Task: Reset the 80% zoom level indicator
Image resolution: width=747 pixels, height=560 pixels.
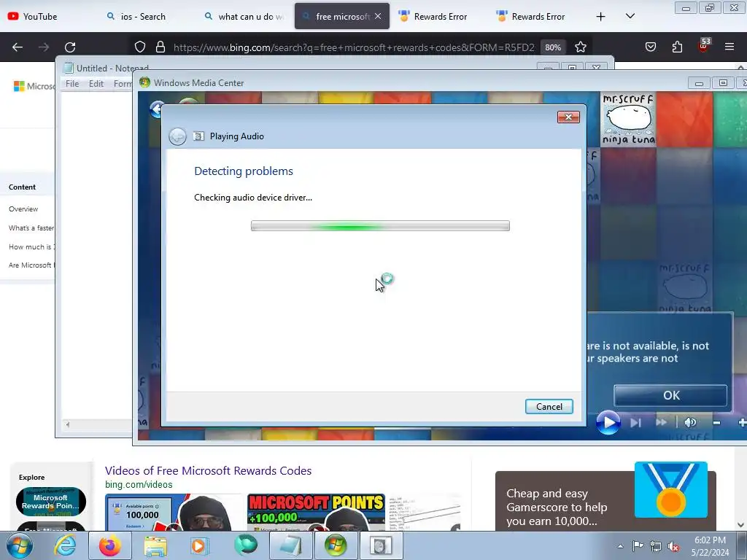Action: click(x=553, y=47)
